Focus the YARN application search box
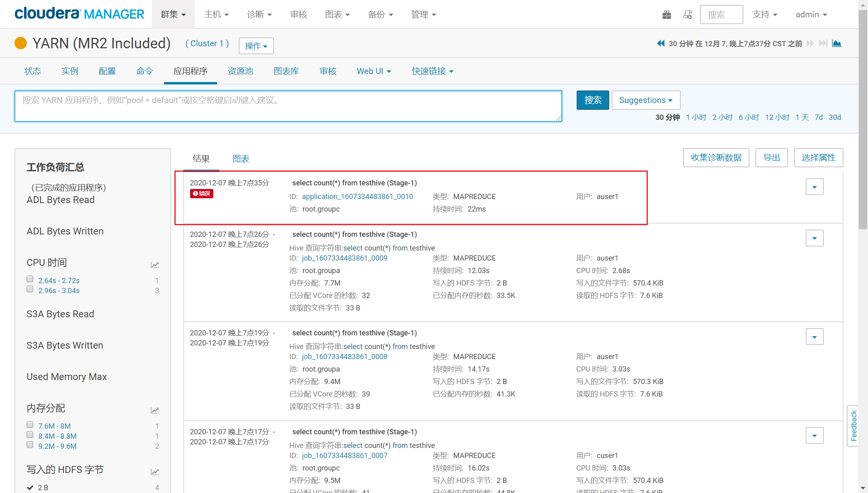 tap(288, 106)
